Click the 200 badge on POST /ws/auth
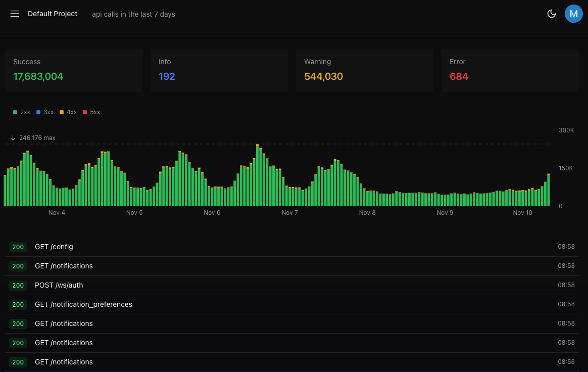This screenshot has width=588, height=372. (18, 285)
